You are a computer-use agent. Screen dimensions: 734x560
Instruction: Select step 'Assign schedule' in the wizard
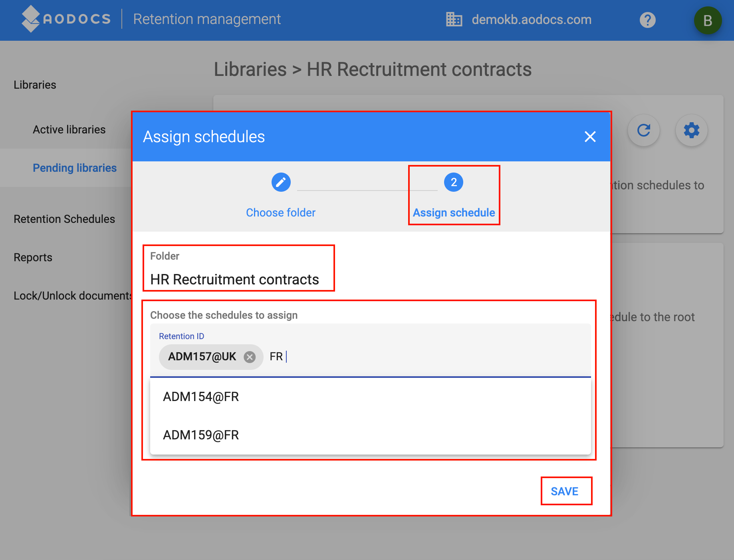click(454, 212)
